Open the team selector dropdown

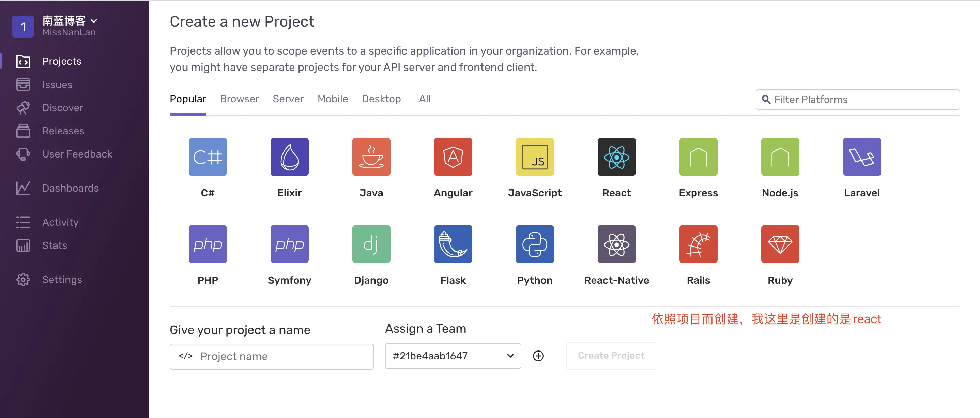pyautogui.click(x=453, y=356)
